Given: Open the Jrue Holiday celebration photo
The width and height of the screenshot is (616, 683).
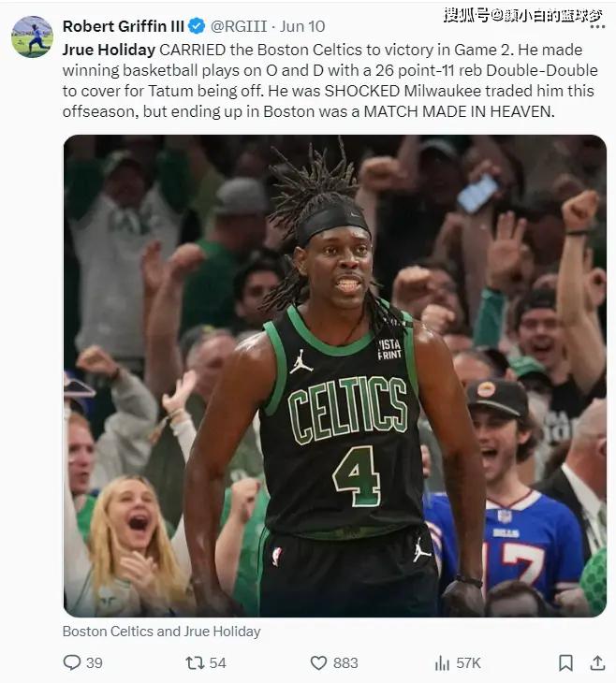Looking at the screenshot, I should (335, 375).
